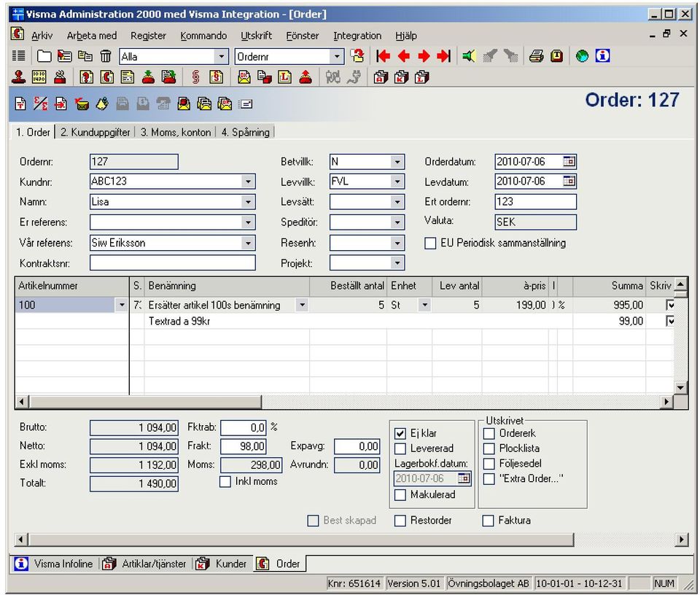Screen dimensions: 700x595
Task: Open the Projekt dropdown
Action: tap(397, 263)
